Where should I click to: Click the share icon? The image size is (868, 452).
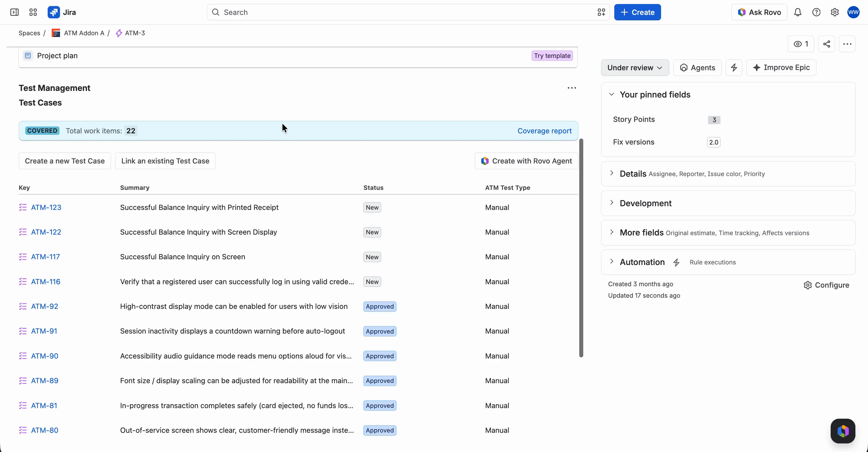click(827, 44)
